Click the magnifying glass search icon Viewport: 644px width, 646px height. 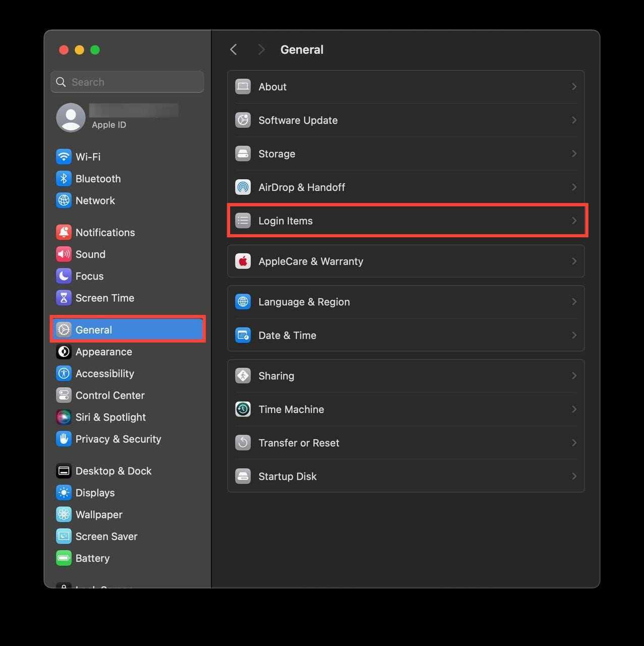61,82
